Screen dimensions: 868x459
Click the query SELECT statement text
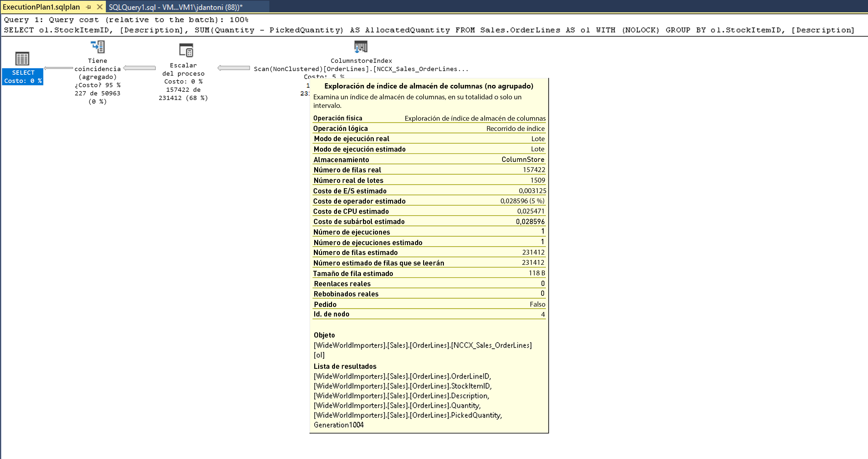pos(429,30)
